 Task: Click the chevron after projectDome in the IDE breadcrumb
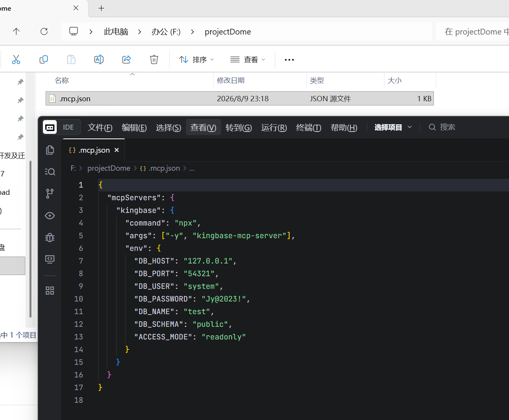(x=135, y=168)
